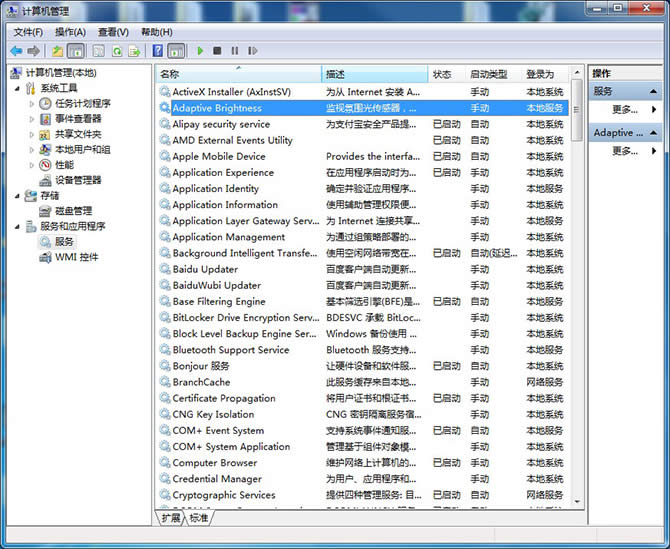Click the Up One Level folder icon
Screen dimensions: 670x549
pos(58,50)
